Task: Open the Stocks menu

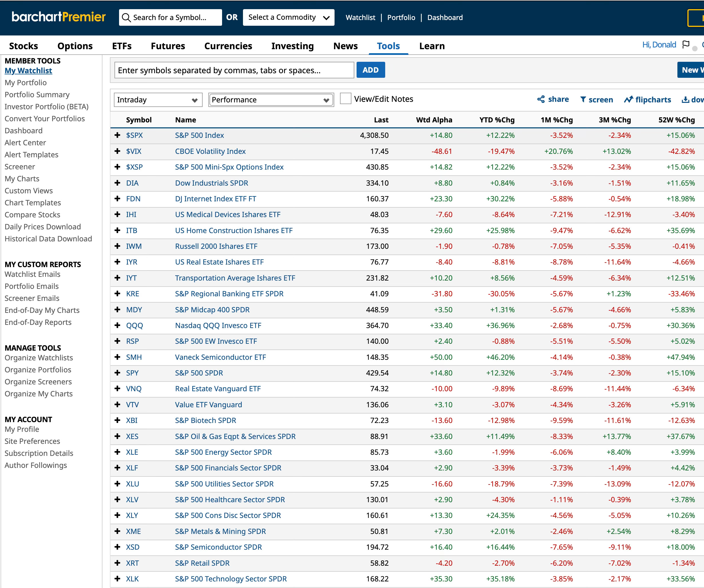Action: (23, 46)
